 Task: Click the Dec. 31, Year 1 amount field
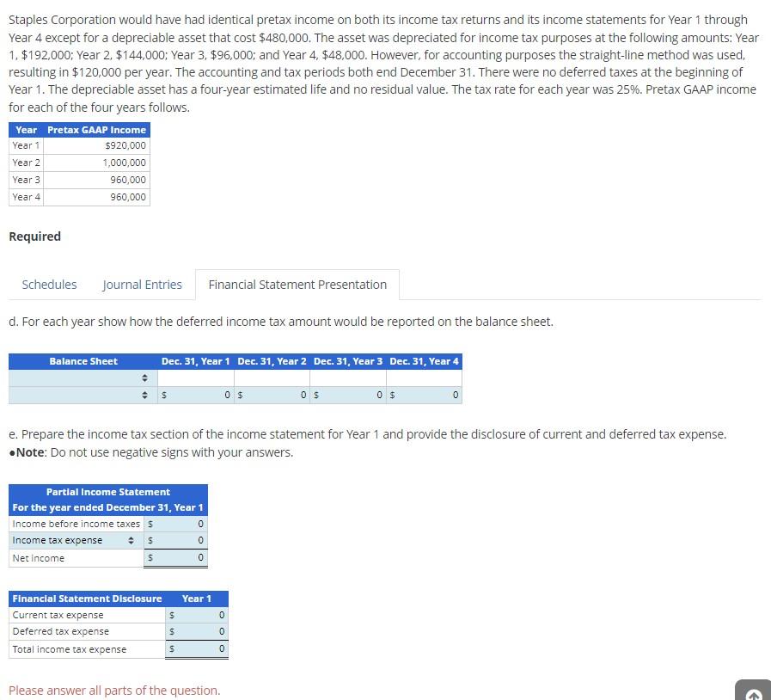(193, 395)
